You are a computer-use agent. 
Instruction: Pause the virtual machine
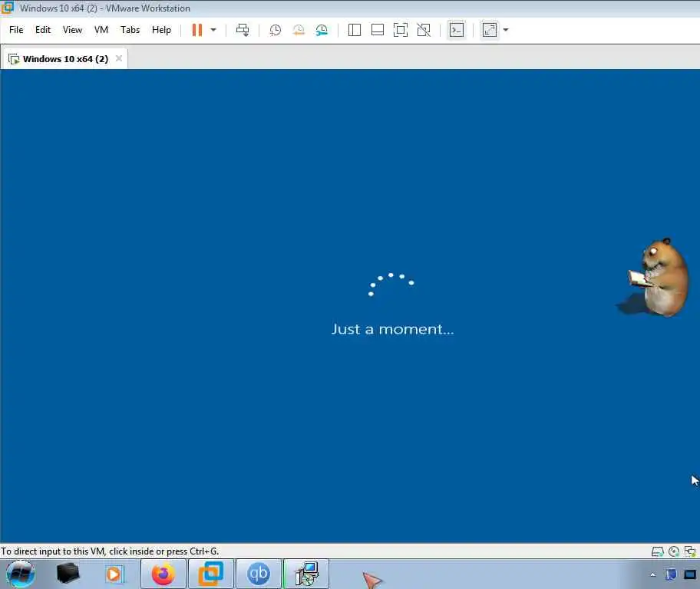[x=196, y=30]
